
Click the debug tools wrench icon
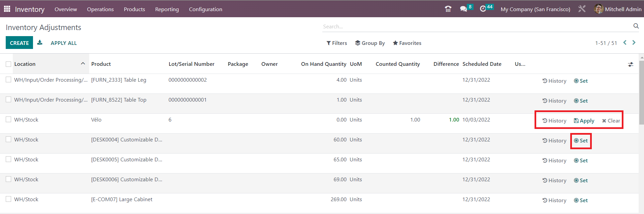pyautogui.click(x=582, y=9)
